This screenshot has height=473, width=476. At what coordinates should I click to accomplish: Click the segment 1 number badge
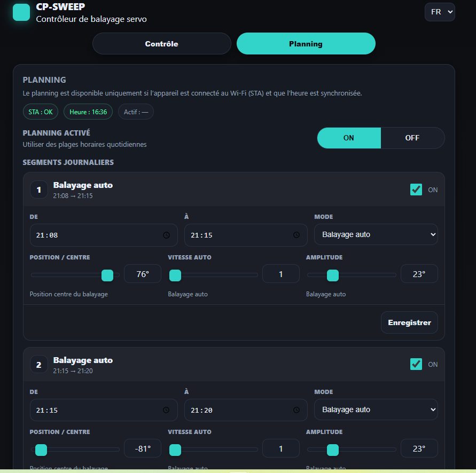coord(38,190)
